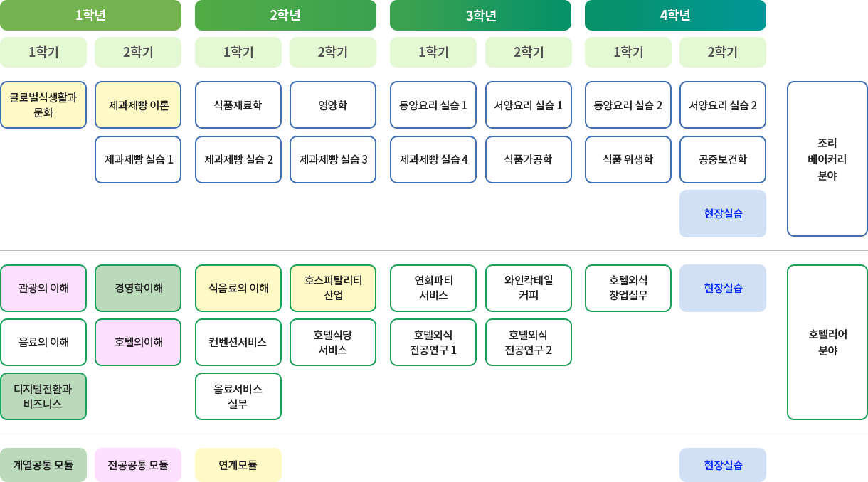Image resolution: width=868 pixels, height=482 pixels.
Task: Open the 제과제빵 이론 course
Action: coord(138,105)
